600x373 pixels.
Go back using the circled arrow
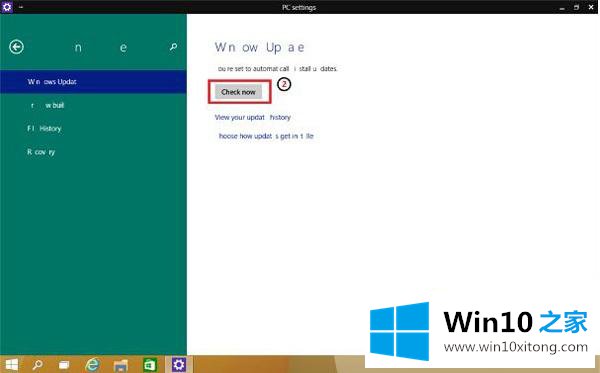point(16,47)
